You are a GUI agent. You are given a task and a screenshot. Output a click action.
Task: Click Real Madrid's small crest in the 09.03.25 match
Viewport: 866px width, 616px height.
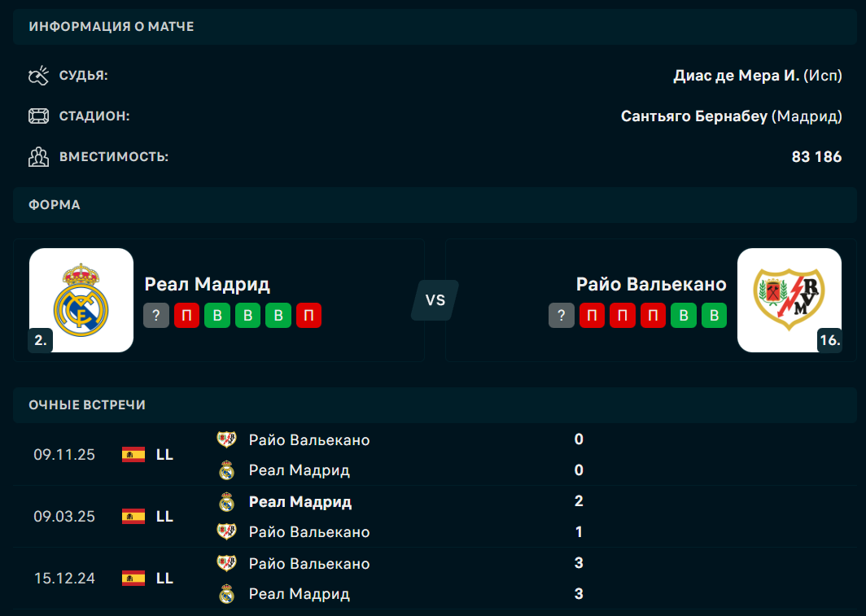coord(226,502)
